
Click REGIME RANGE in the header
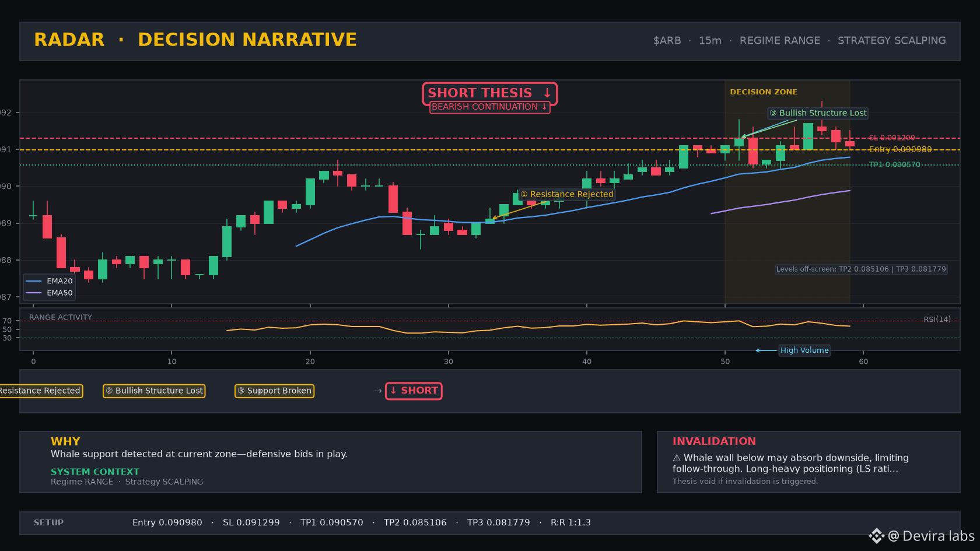[779, 41]
